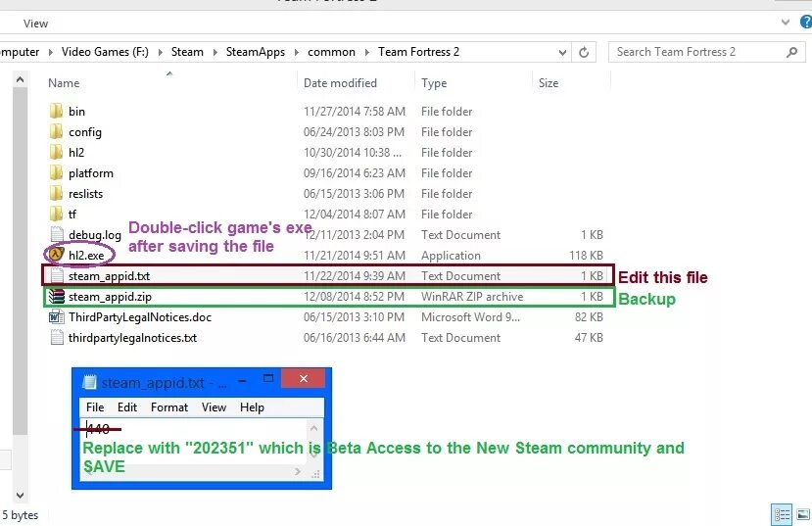
Task: Open Notepad View menu
Action: [214, 407]
